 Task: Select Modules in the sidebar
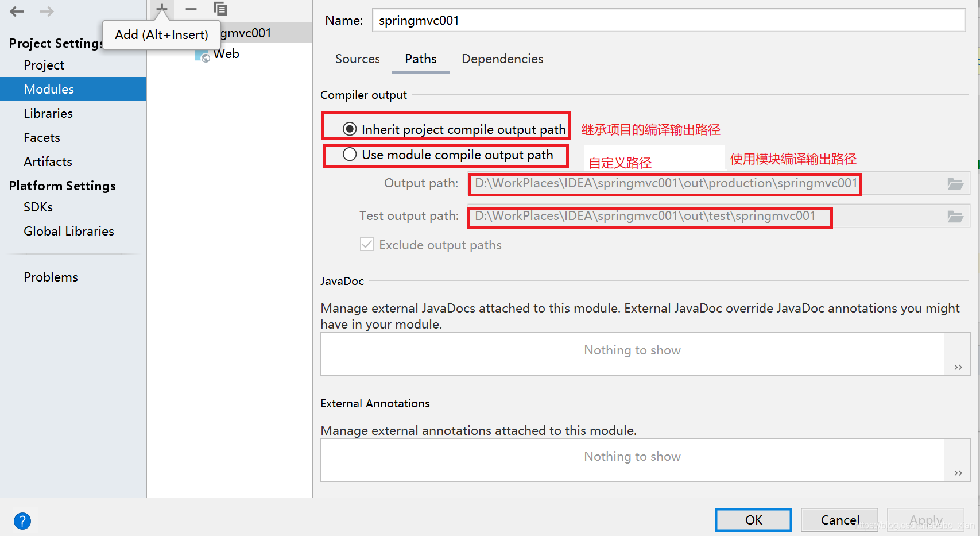(x=73, y=89)
